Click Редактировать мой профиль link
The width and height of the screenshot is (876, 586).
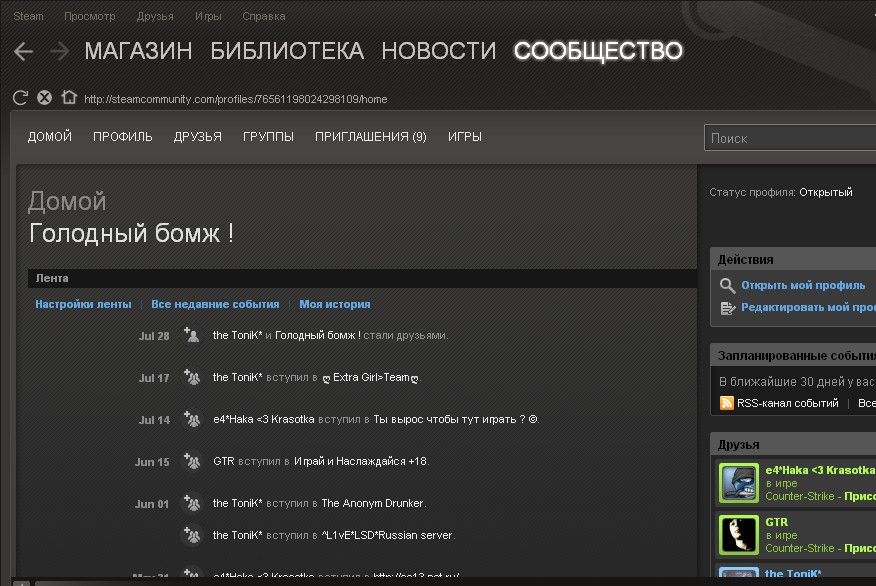(808, 307)
